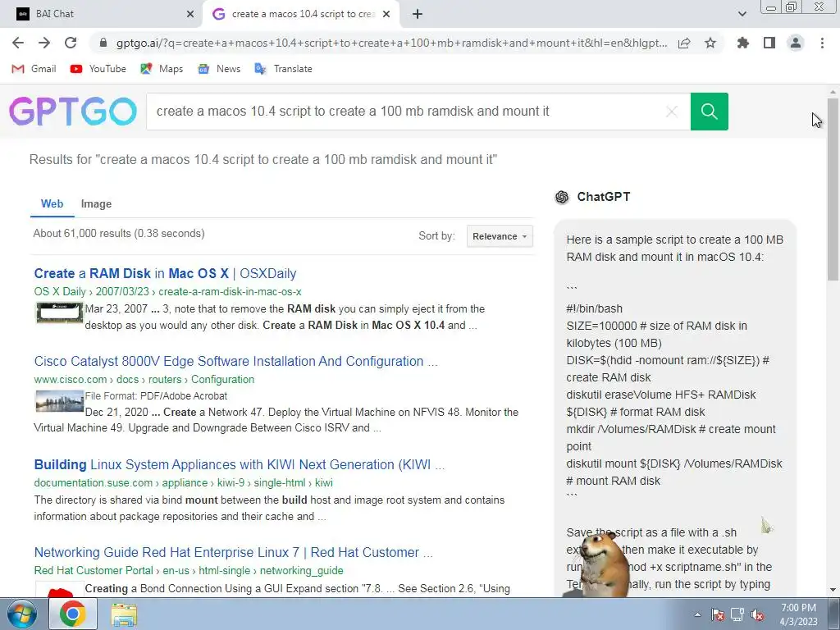Clear the search query with the X
The width and height of the screenshot is (840, 630).
pos(672,112)
